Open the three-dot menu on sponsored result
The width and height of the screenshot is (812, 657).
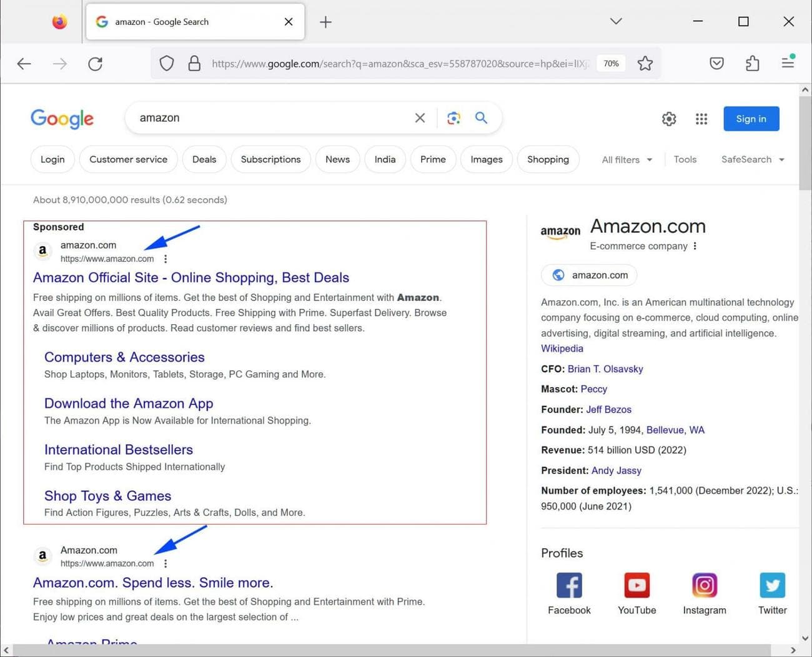(x=166, y=258)
